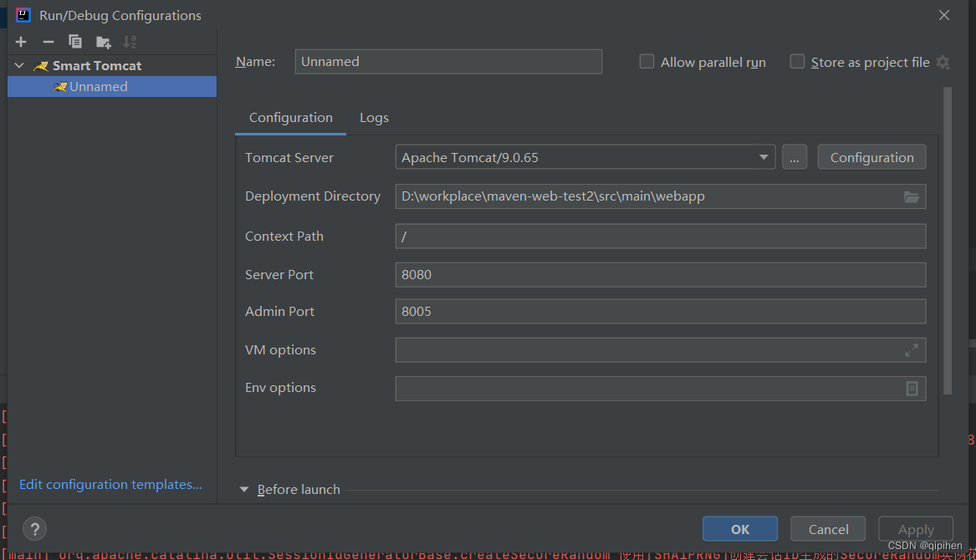Image resolution: width=976 pixels, height=560 pixels.
Task: Click the Save to folder icon
Action: pyautogui.click(x=103, y=42)
